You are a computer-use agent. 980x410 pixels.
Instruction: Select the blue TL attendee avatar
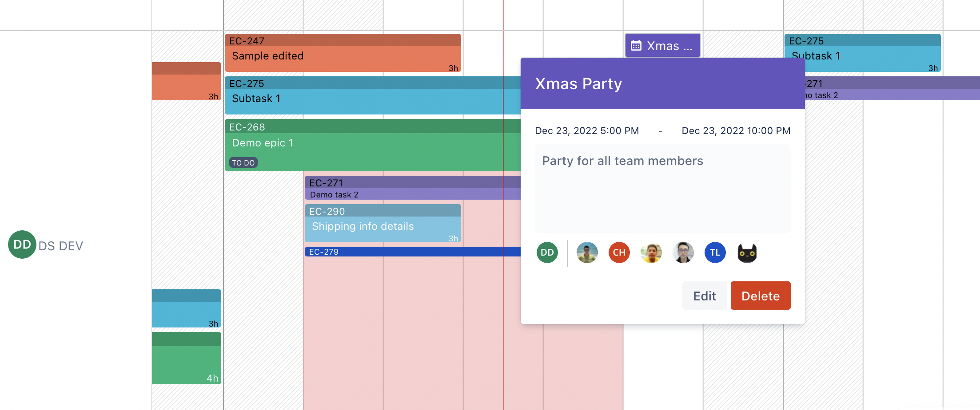(715, 252)
